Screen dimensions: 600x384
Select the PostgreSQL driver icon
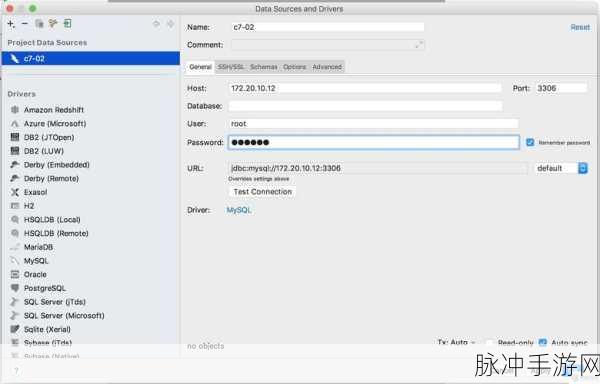[15, 288]
